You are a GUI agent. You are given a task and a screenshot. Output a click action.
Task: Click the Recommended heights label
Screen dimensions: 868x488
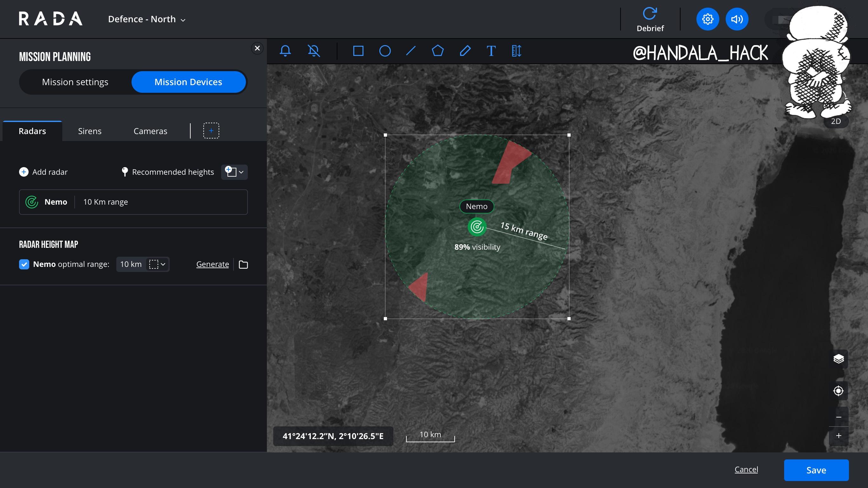(x=173, y=172)
